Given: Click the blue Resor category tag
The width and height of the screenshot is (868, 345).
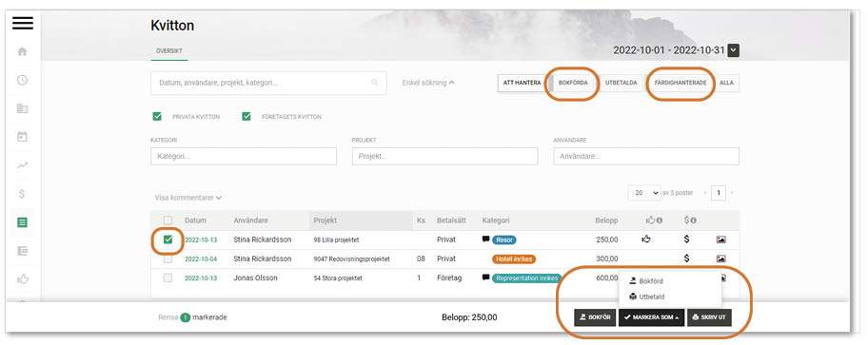Looking at the screenshot, I should [x=504, y=240].
